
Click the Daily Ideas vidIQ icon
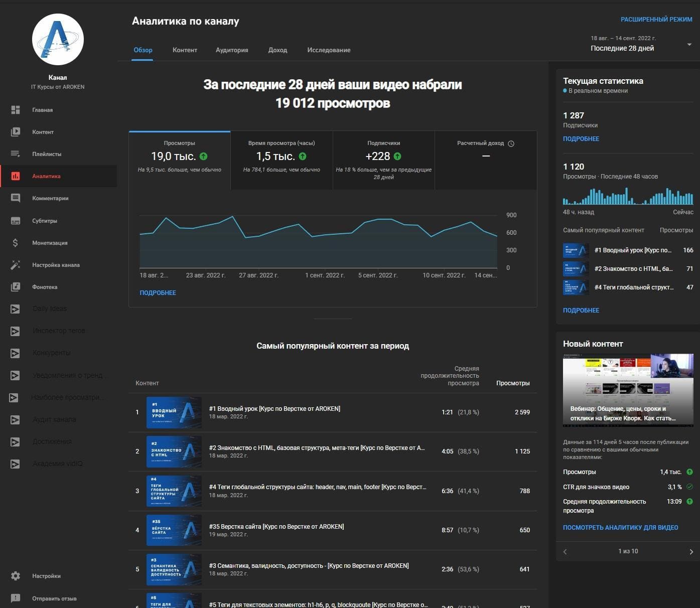point(16,309)
